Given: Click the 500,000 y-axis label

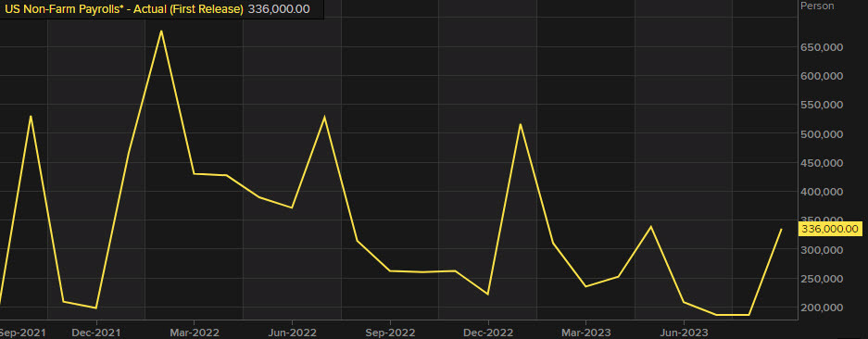Looking at the screenshot, I should tap(822, 134).
